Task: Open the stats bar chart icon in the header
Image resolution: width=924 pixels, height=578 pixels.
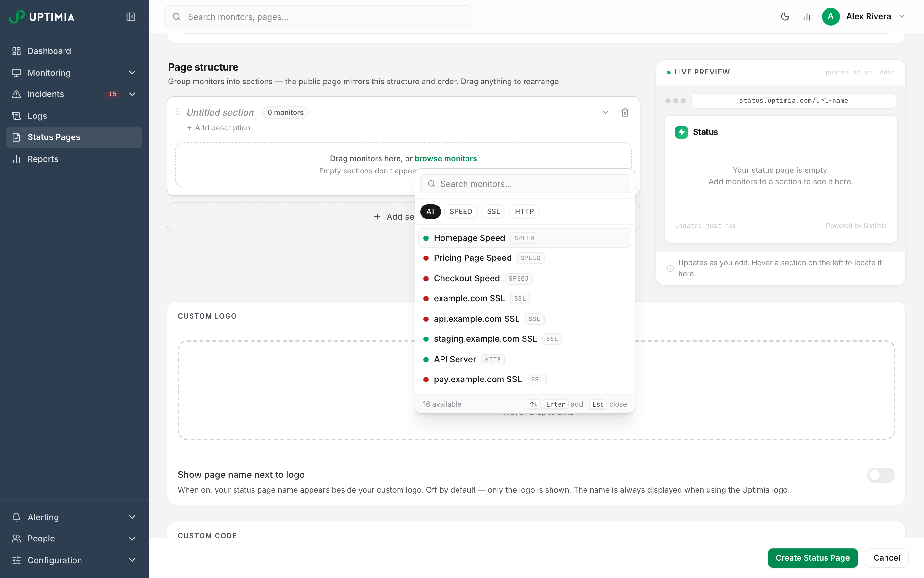Action: [x=806, y=16]
